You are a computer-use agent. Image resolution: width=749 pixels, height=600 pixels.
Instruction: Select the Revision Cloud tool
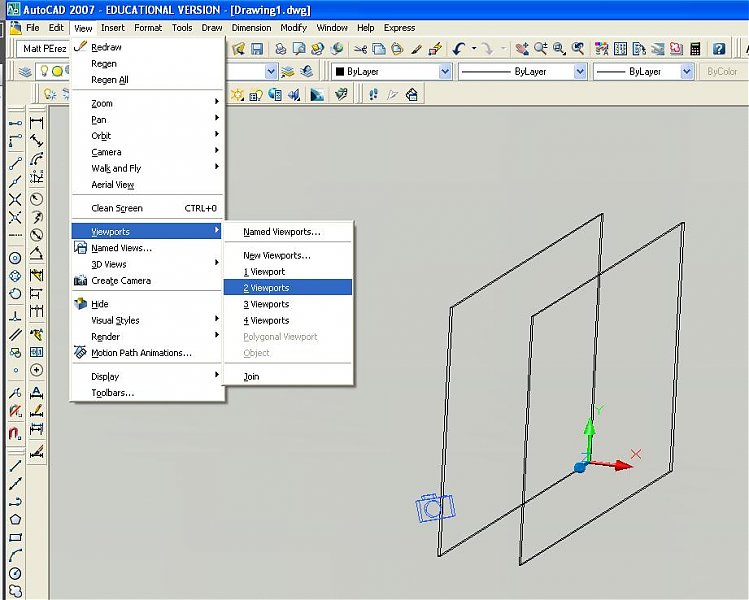tap(15, 591)
